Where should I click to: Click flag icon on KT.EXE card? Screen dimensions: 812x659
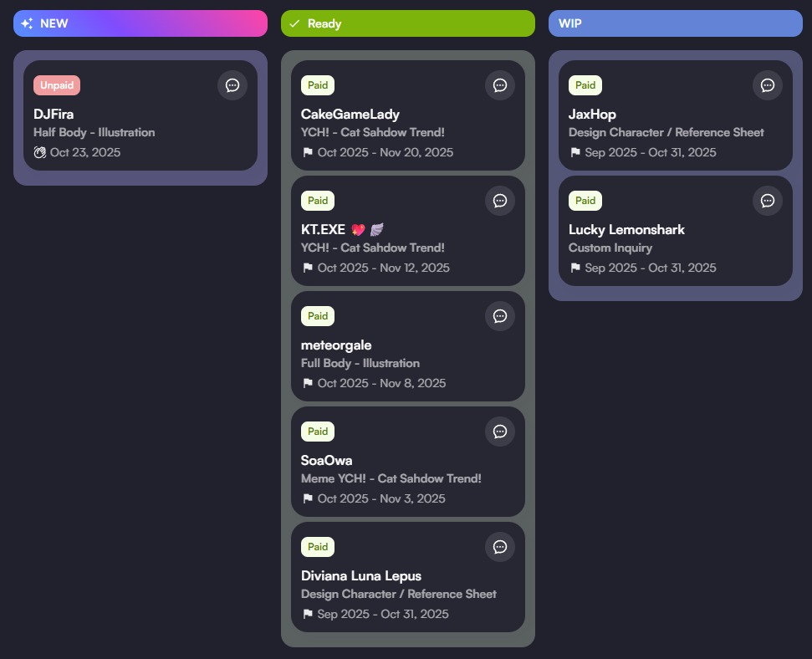[308, 268]
